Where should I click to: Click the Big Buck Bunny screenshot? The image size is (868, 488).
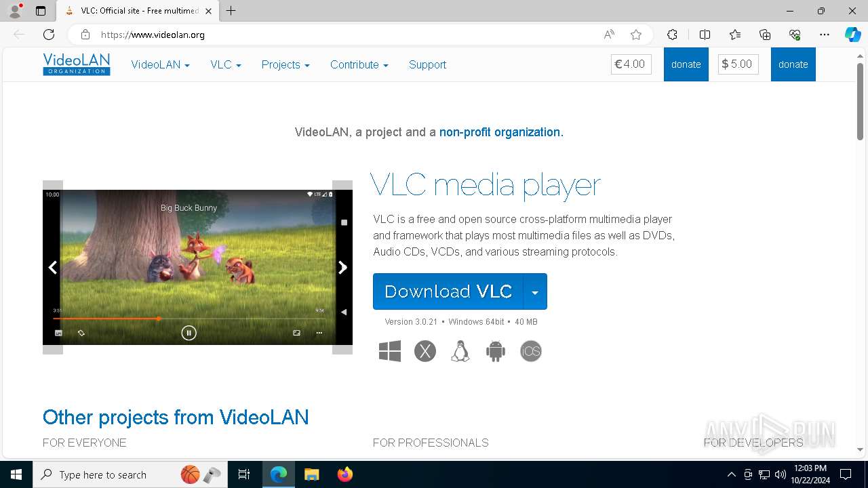coord(197,267)
